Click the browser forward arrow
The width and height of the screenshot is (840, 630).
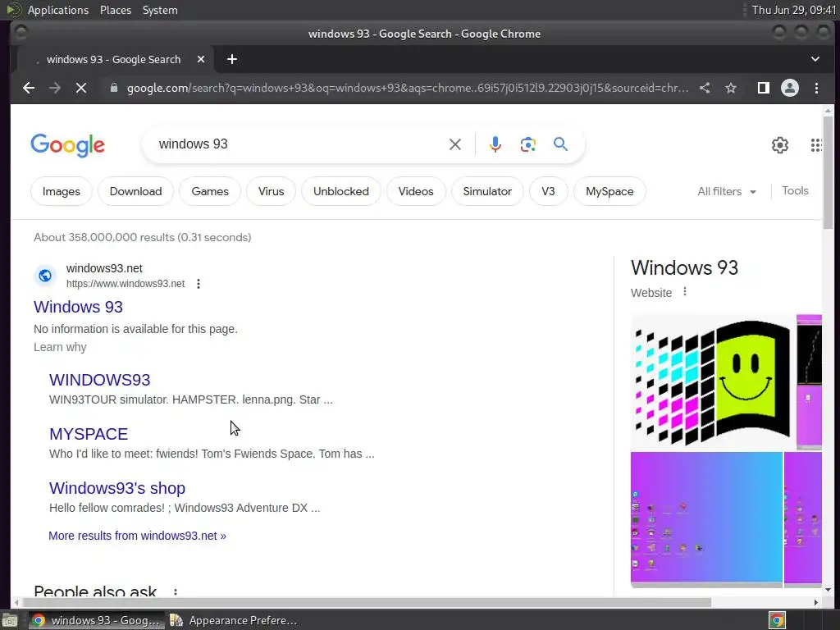[x=55, y=88]
